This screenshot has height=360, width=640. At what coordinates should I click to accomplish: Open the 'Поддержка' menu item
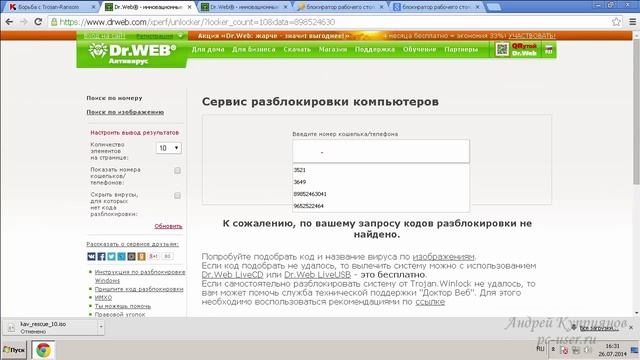coord(375,49)
